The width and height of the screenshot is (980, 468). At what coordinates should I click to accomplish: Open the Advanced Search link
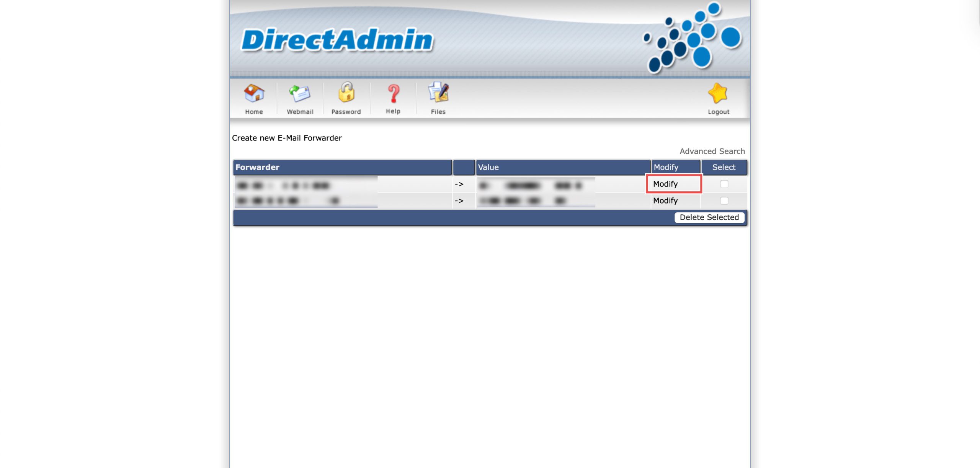[712, 151]
